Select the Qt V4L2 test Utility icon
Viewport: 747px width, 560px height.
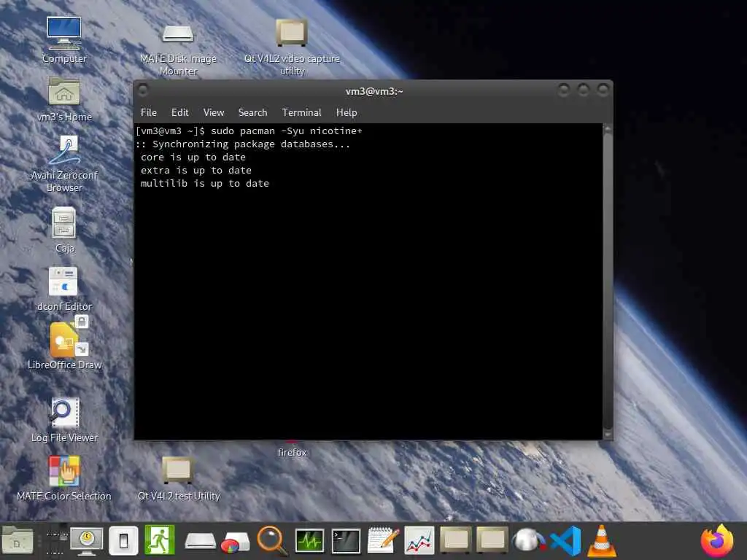(x=179, y=478)
